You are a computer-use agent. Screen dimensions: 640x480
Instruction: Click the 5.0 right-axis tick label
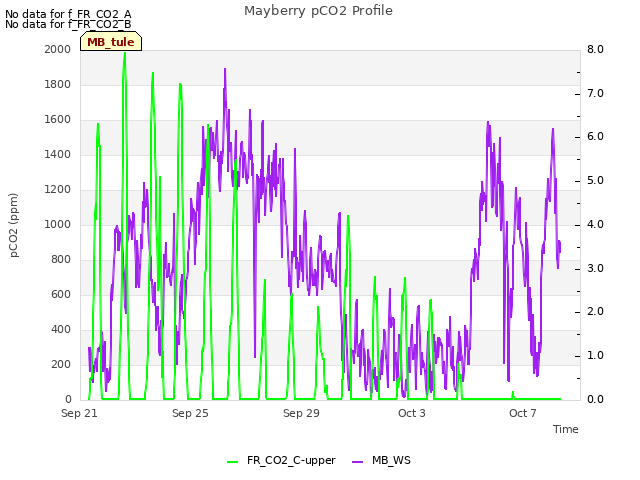596,181
